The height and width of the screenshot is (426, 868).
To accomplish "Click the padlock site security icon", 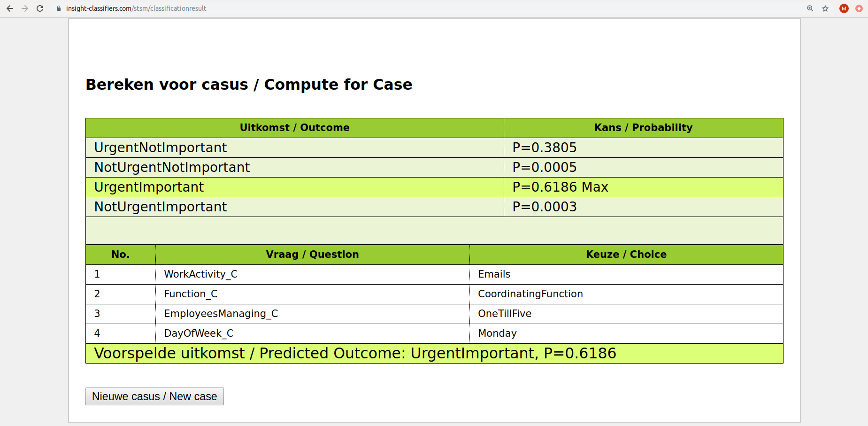I will (x=59, y=8).
